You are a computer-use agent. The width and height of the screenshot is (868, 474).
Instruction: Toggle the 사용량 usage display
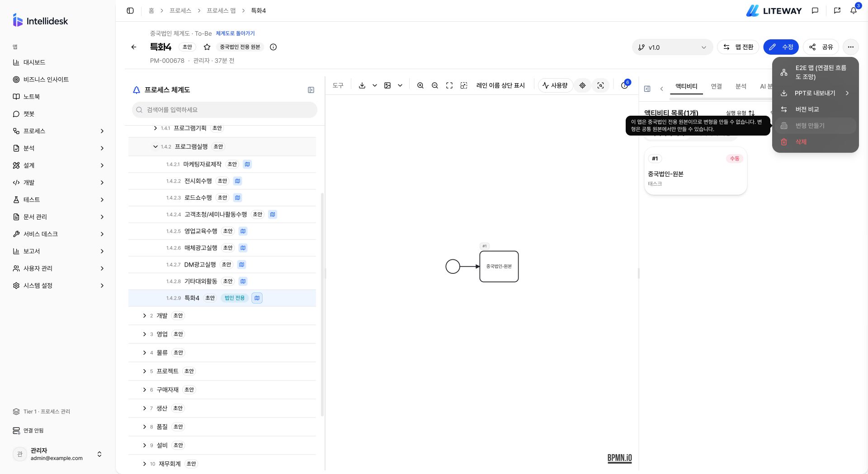coord(555,85)
